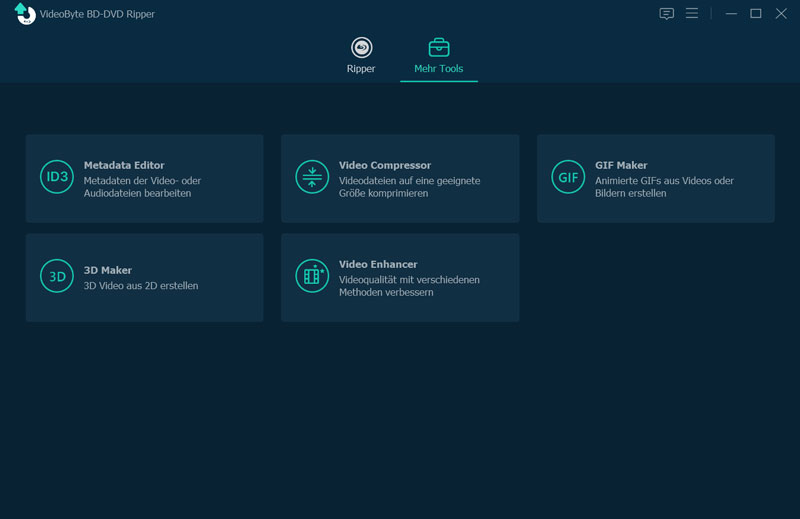Open the GIF Maker title text
The width and height of the screenshot is (800, 519).
(x=621, y=165)
